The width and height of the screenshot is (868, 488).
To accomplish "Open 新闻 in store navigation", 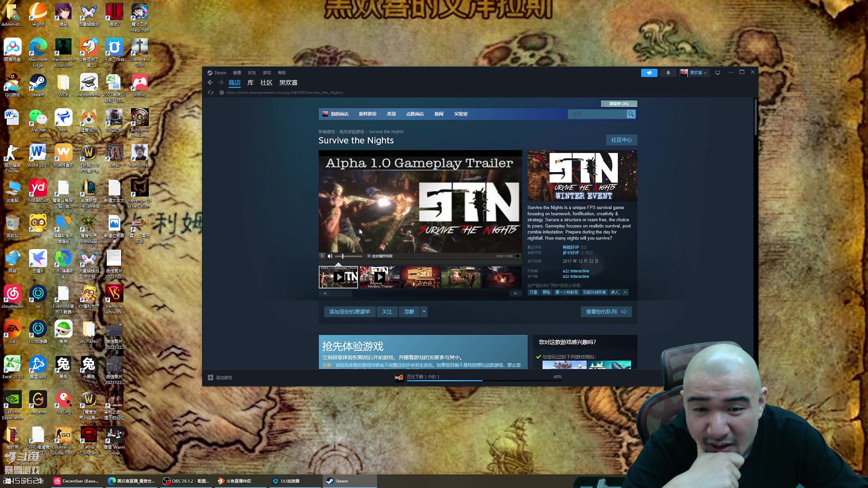I will pos(439,114).
